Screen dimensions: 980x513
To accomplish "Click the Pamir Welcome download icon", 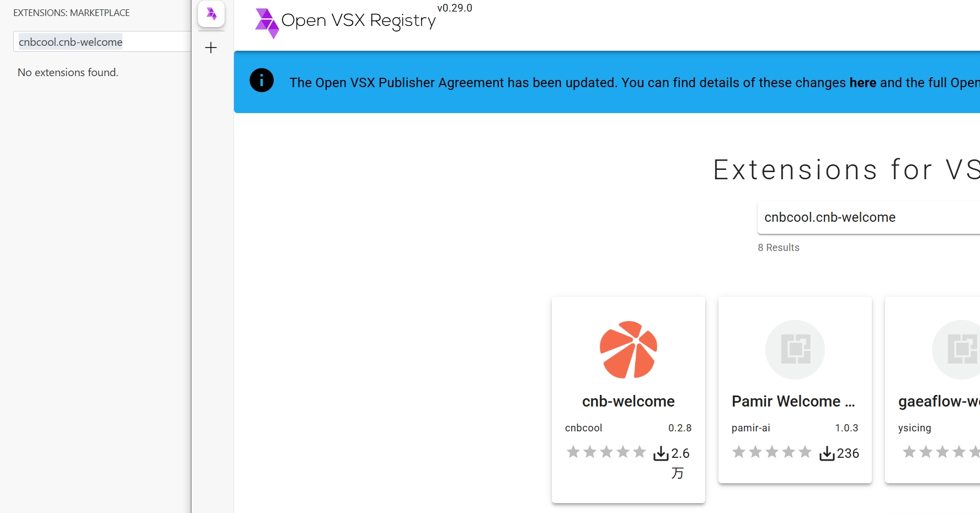I will (x=827, y=453).
